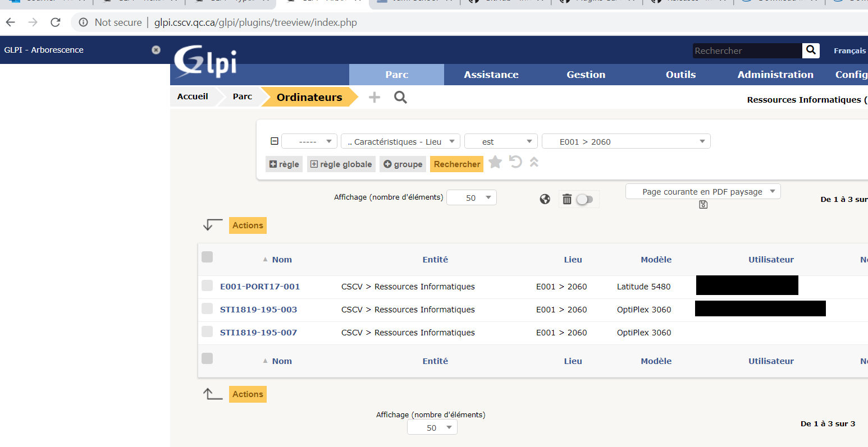
Task: Launch the search with the Rechercher button
Action: 456,164
